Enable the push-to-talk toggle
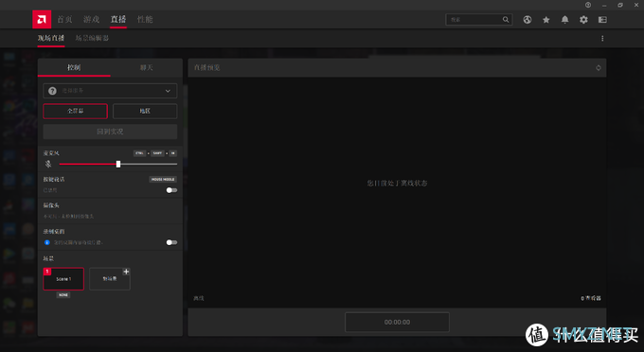Image resolution: width=644 pixels, height=352 pixels. pyautogui.click(x=171, y=190)
